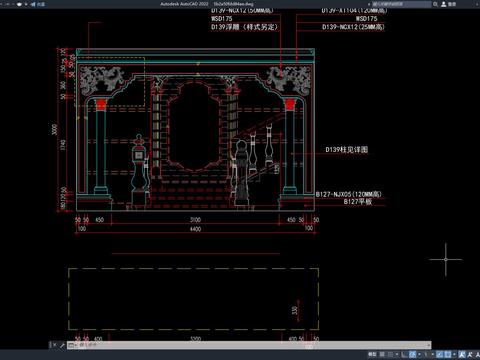Image resolution: width=480 pixels, height=360 pixels.
Task: Toggle snap mode in status bar
Action: coord(390,354)
